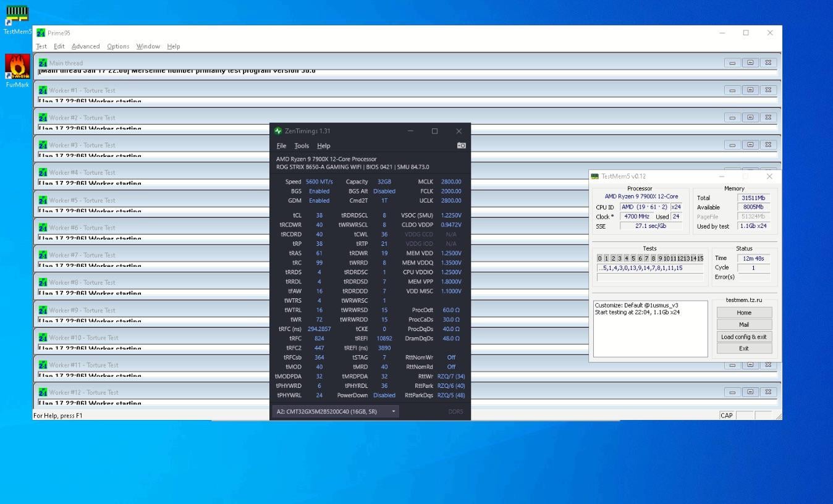Click the ZenTimings title bar logo icon
Screen dimensions: 833x504
click(278, 131)
